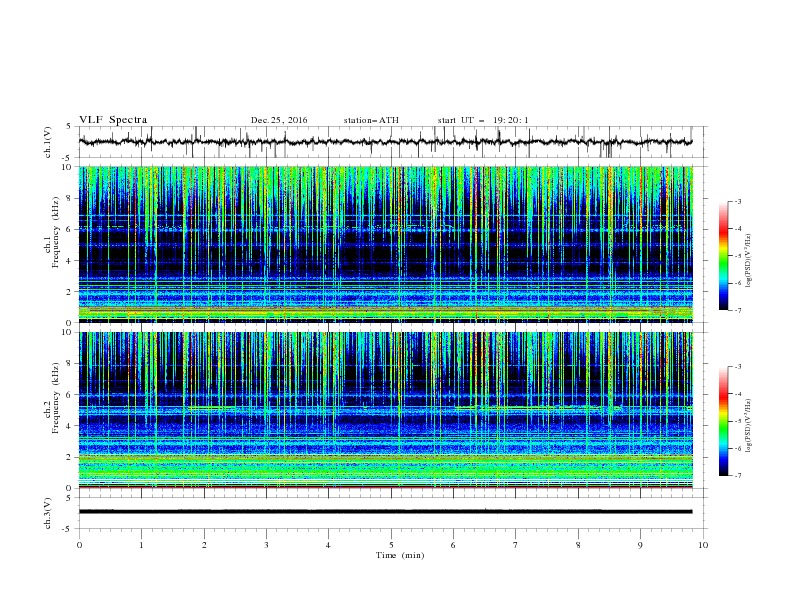Click the "station=ATH" header label
This screenshot has width=792, height=612.
point(371,120)
